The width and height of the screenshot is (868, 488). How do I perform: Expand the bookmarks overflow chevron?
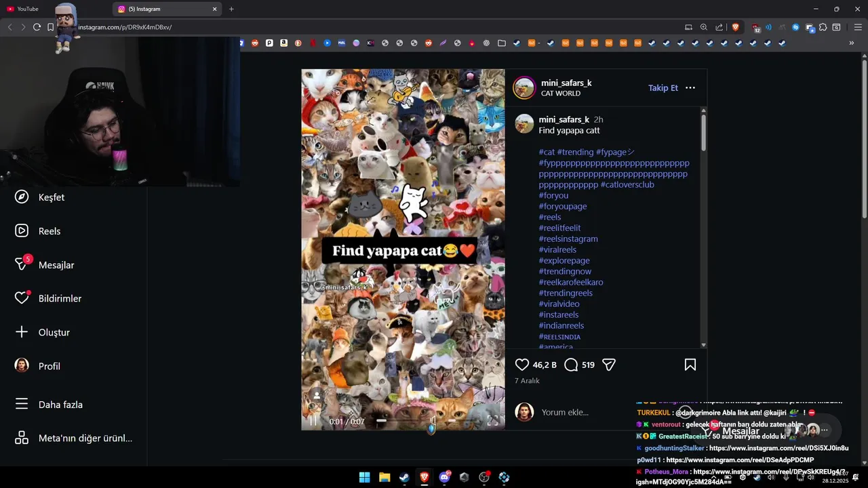(x=852, y=43)
